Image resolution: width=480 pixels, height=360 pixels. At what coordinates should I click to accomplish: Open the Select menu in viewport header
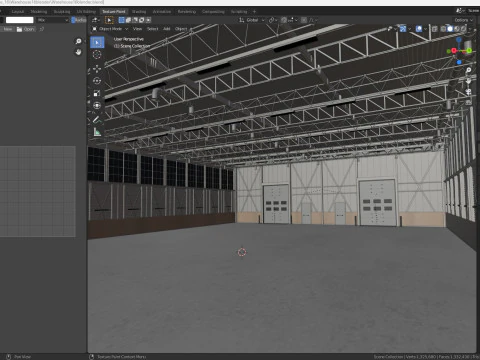153,29
